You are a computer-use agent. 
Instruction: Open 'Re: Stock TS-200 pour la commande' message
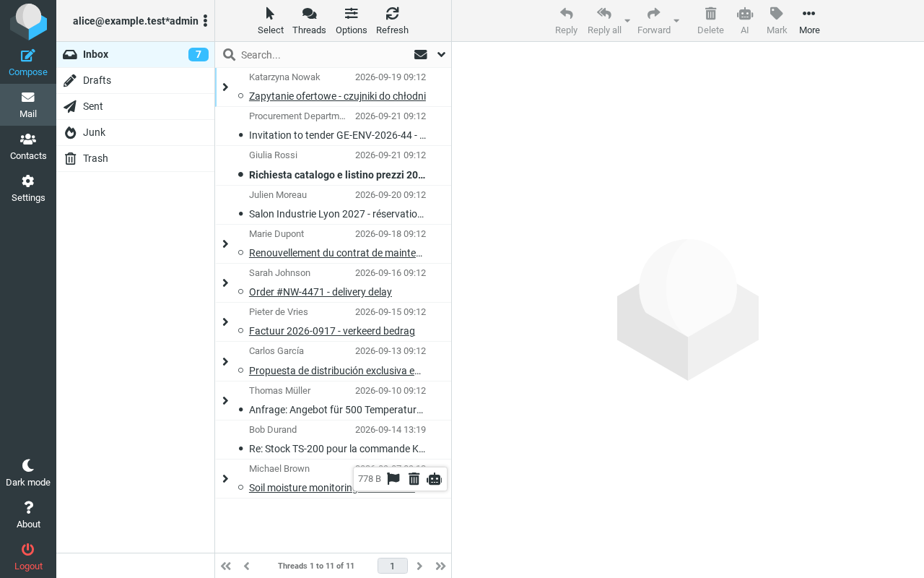click(337, 449)
